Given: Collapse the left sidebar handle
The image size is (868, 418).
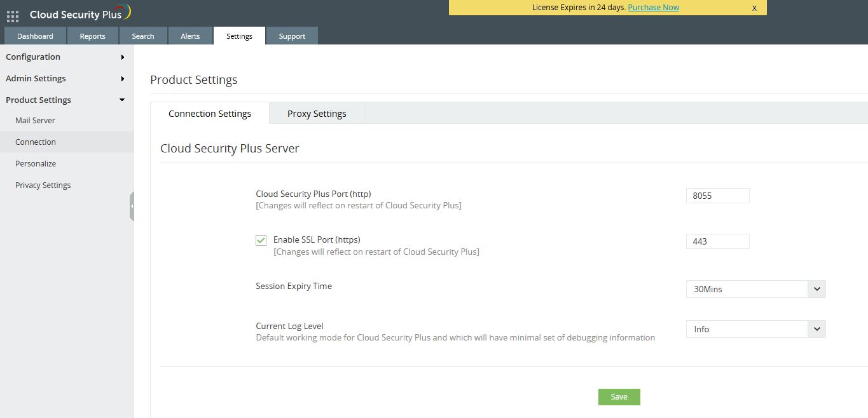Looking at the screenshot, I should coord(132,206).
